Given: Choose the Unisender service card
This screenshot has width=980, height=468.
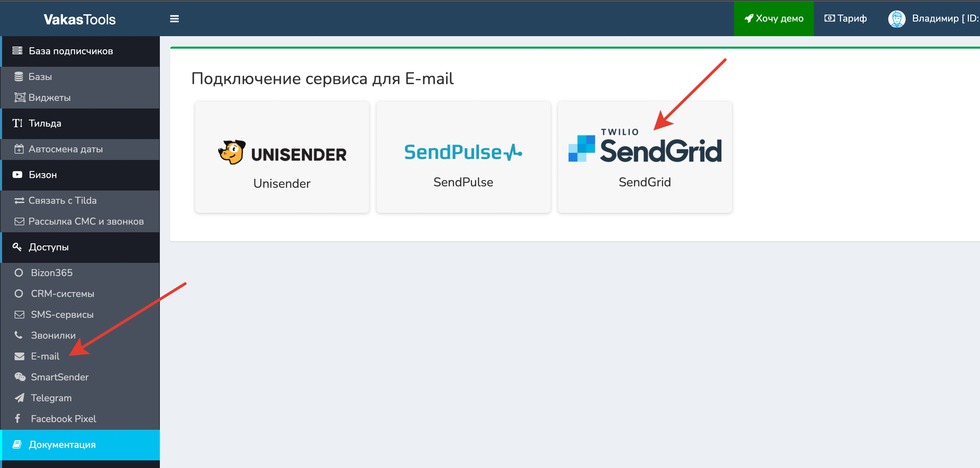Looking at the screenshot, I should [282, 157].
